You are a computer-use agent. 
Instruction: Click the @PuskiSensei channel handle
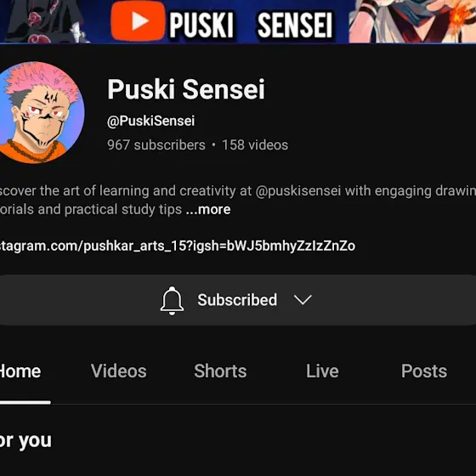coord(150,121)
